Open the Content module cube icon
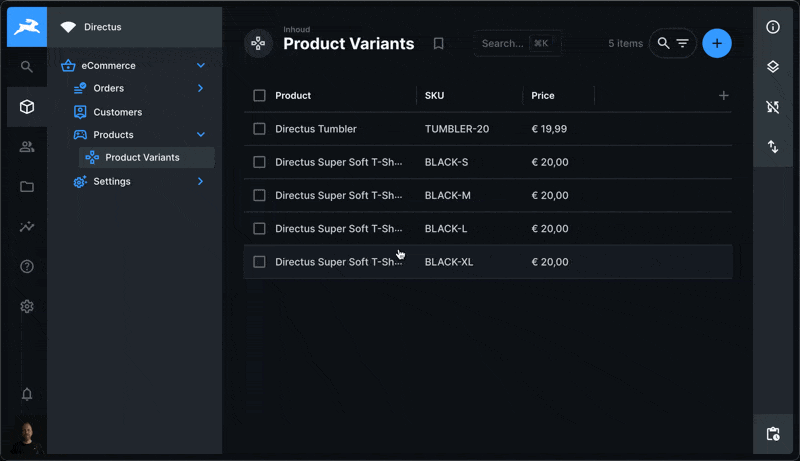 27,107
